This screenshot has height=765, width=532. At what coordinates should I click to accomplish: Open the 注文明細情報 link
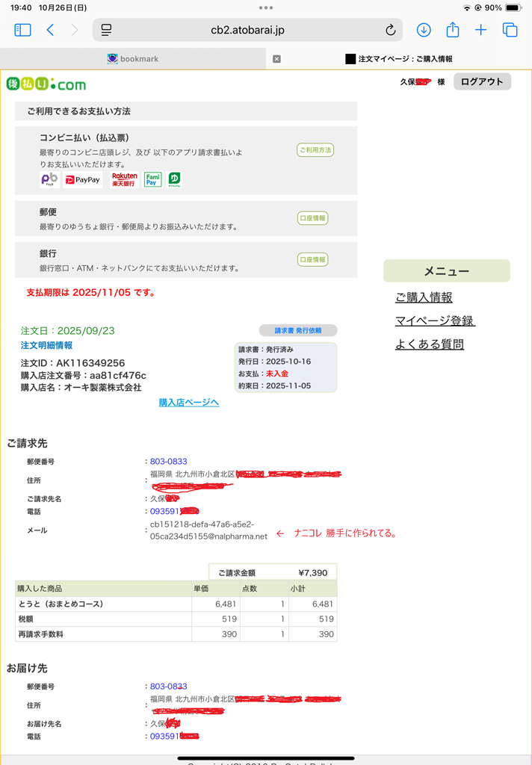coord(46,345)
